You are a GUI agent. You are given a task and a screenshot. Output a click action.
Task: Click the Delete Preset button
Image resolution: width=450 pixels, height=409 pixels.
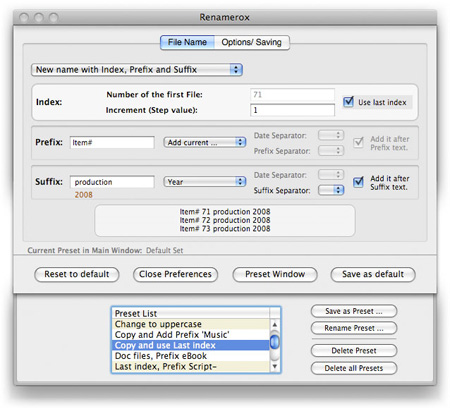click(x=354, y=351)
